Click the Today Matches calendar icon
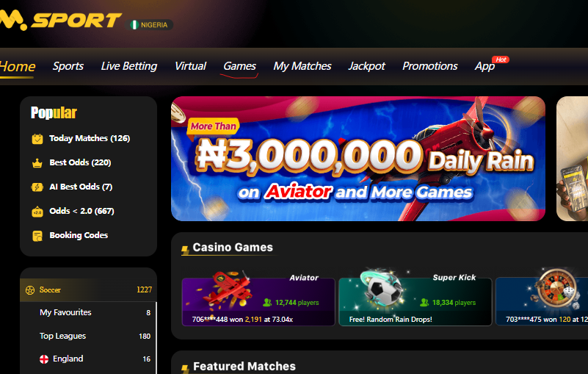Screen dimensions: 588x374 tap(37, 139)
